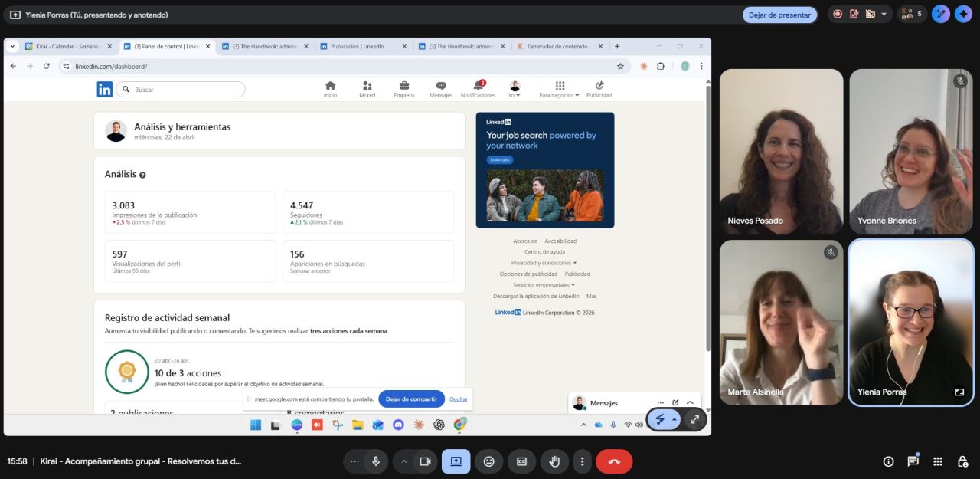
Task: Open the Gemini sparkle assistant icon
Action: pos(963,15)
